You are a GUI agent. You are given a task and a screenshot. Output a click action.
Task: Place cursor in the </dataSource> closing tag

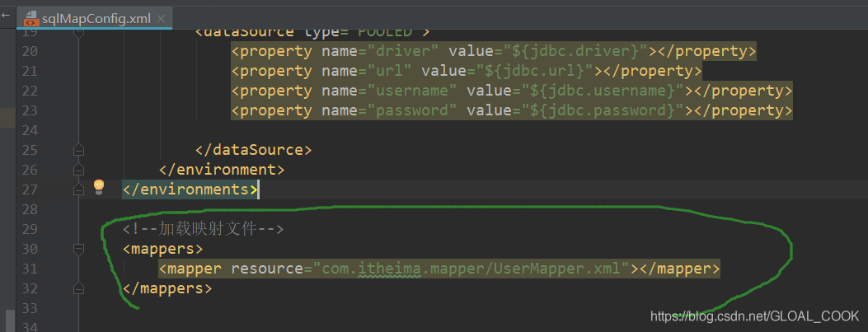click(x=254, y=150)
